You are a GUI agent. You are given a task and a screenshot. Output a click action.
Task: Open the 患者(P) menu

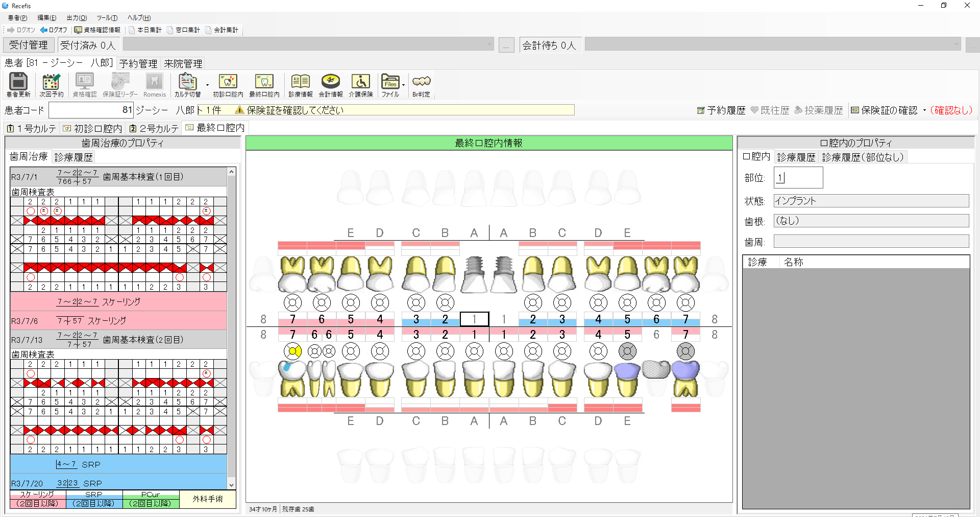17,18
